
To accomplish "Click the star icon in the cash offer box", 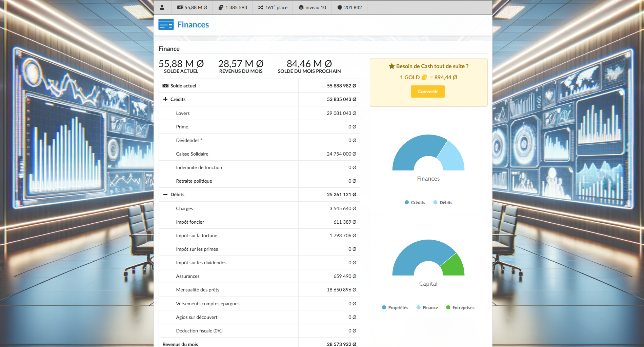I will coord(391,66).
